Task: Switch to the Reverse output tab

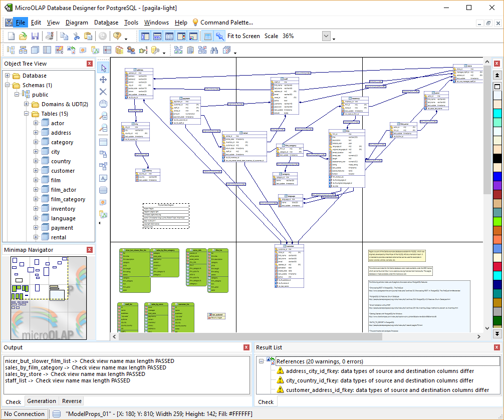Action: (72, 401)
